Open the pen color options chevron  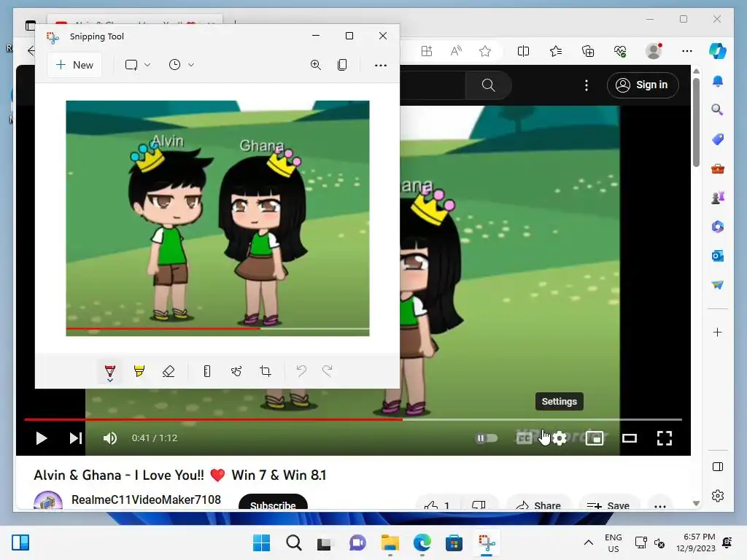[x=110, y=381]
